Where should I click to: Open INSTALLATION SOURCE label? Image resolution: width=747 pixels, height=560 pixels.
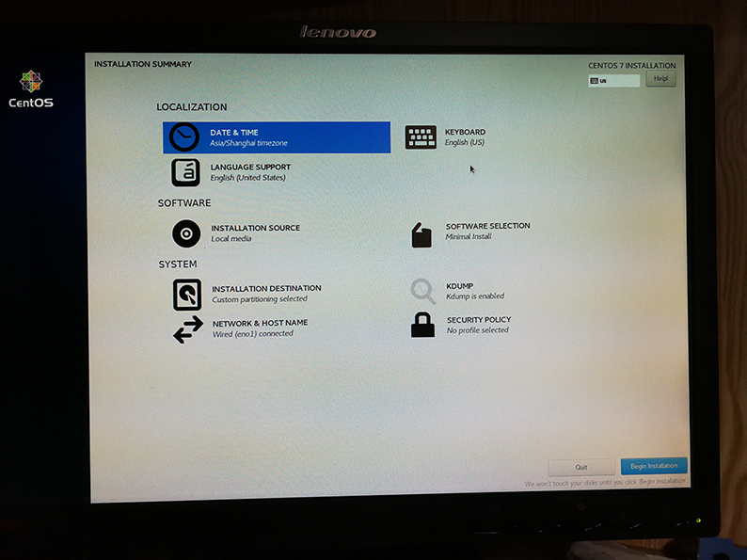[256, 229]
